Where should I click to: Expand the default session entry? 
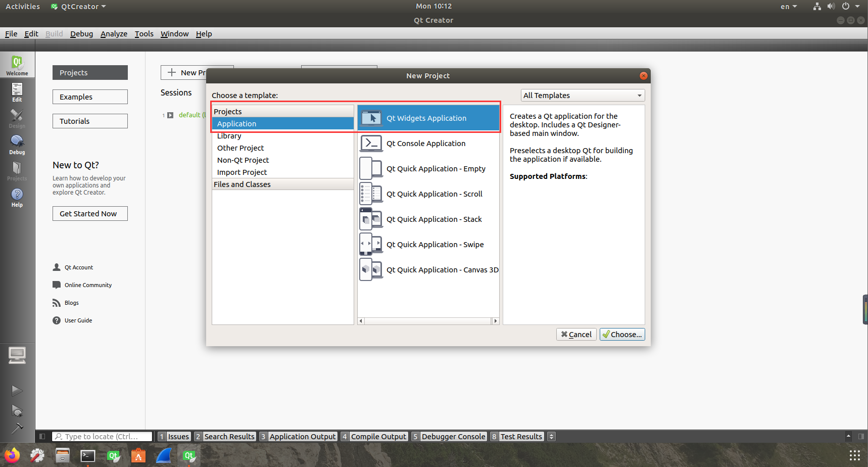(x=170, y=115)
